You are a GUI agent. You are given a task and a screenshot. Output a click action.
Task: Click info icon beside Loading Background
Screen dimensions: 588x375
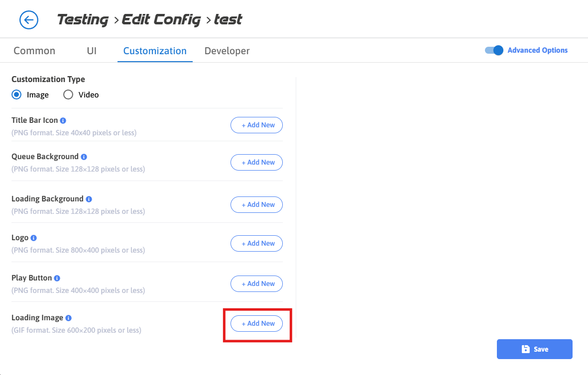pyautogui.click(x=89, y=199)
